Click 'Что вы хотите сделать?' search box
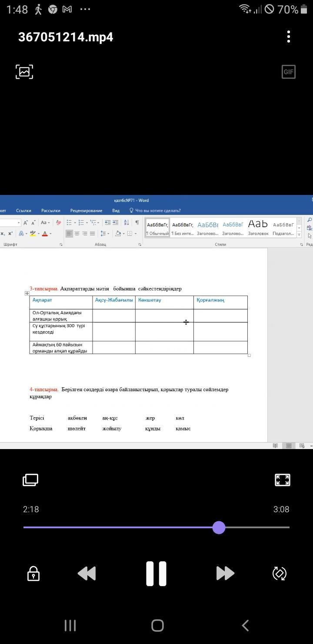The width and height of the screenshot is (313, 644). pyautogui.click(x=155, y=211)
